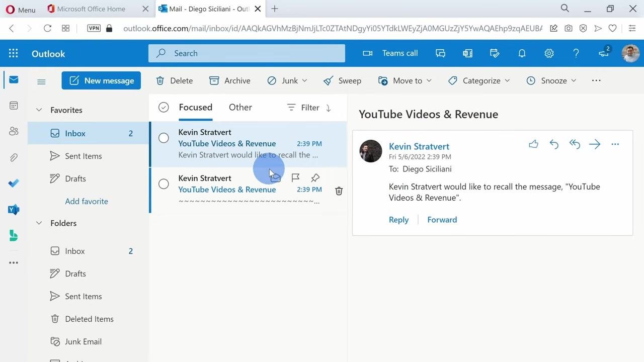The width and height of the screenshot is (644, 362).
Task: Open the app launcher waffle icon
Action: pyautogui.click(x=14, y=53)
